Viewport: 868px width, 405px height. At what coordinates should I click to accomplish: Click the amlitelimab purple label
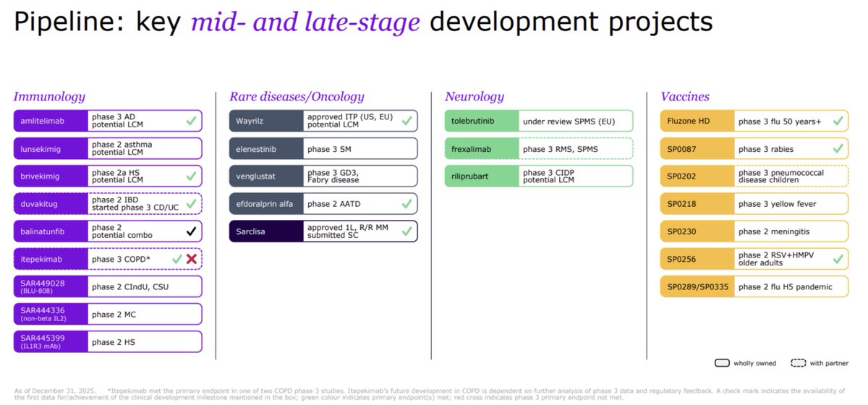(x=51, y=121)
